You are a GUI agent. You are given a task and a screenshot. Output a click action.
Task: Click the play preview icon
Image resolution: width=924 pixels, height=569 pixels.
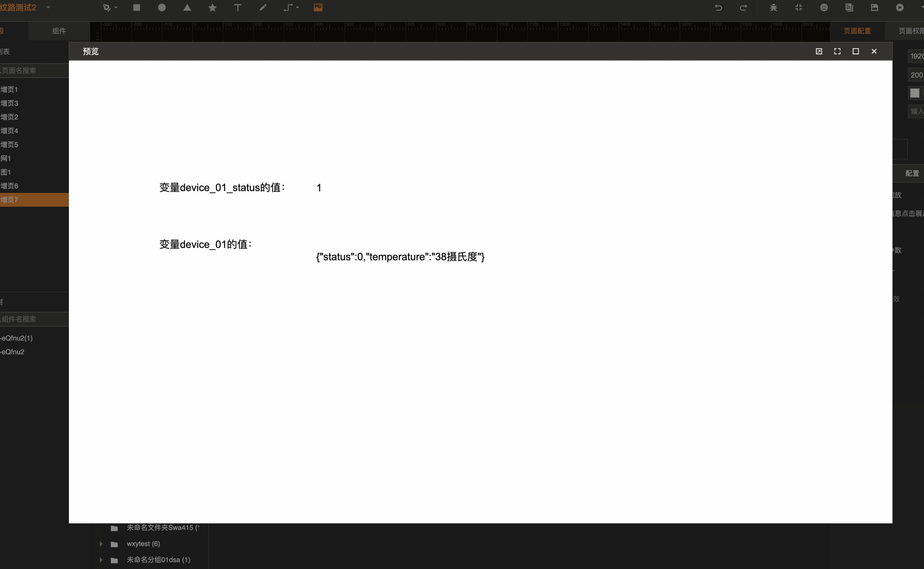pyautogui.click(x=900, y=7)
